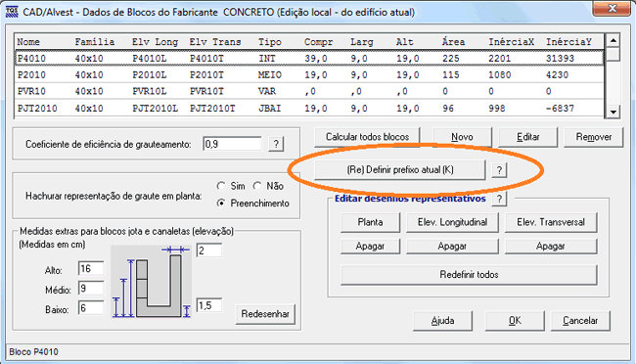Click the Redesenhar button
The image size is (636, 364).
[x=265, y=314]
